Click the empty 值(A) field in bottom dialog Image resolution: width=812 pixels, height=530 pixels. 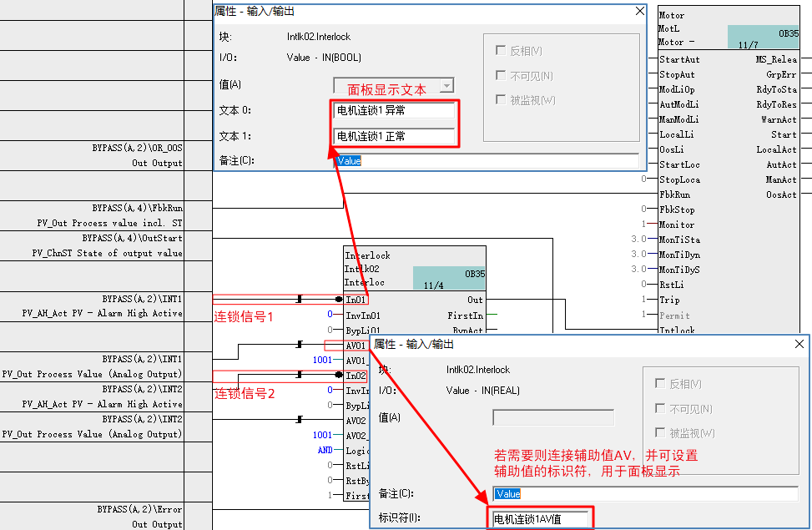[x=553, y=417]
